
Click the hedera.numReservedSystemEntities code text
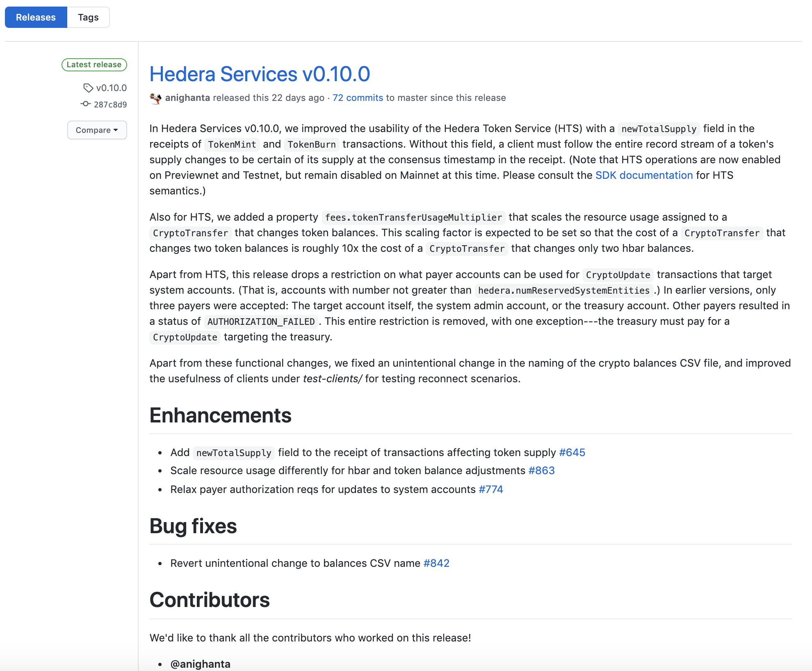pos(564,290)
